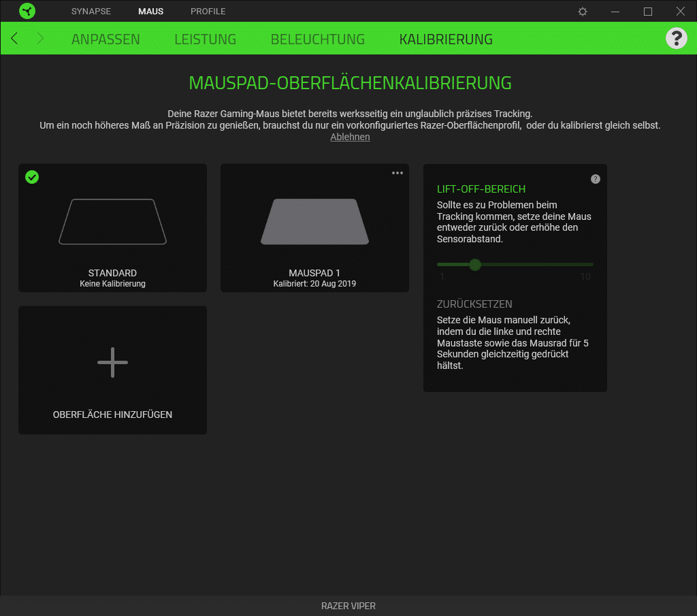This screenshot has width=697, height=616.
Task: Click the Ablehnen link
Action: tap(350, 137)
